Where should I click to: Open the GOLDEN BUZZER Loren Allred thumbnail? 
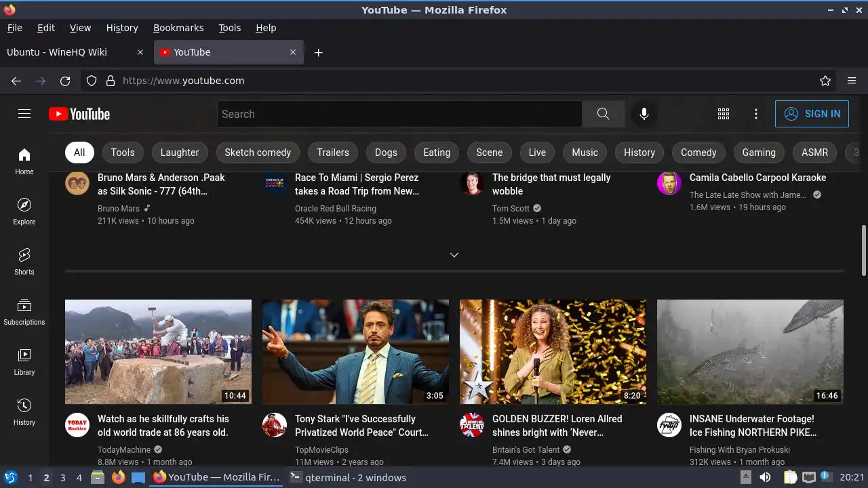click(x=553, y=352)
